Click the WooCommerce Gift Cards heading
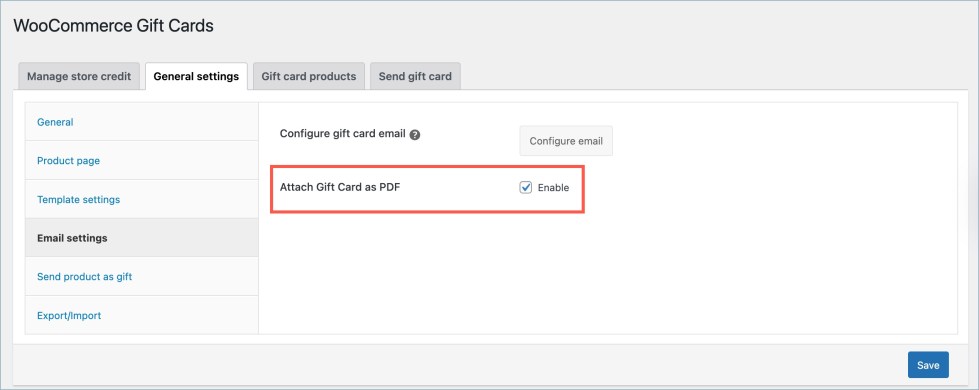The image size is (979, 390). pos(114,26)
